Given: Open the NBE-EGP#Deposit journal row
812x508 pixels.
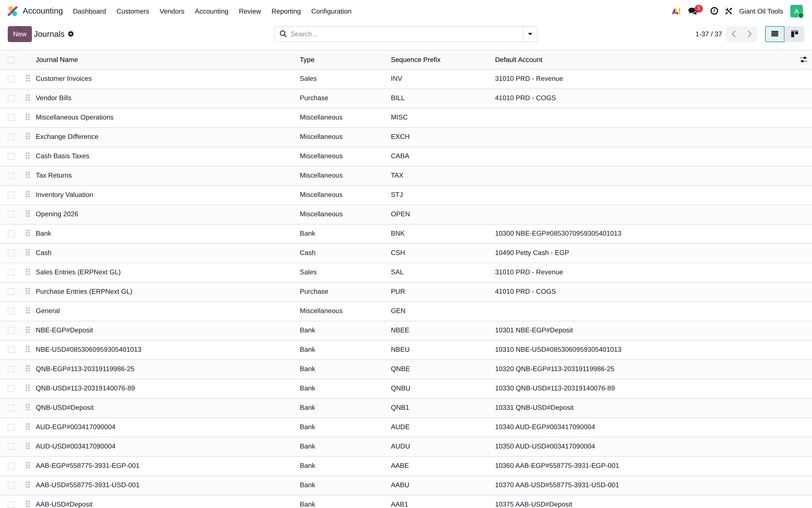Looking at the screenshot, I should tap(406, 330).
